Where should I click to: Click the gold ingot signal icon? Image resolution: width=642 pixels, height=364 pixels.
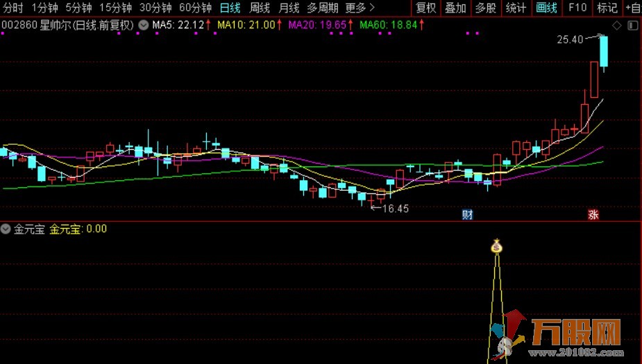pos(496,246)
